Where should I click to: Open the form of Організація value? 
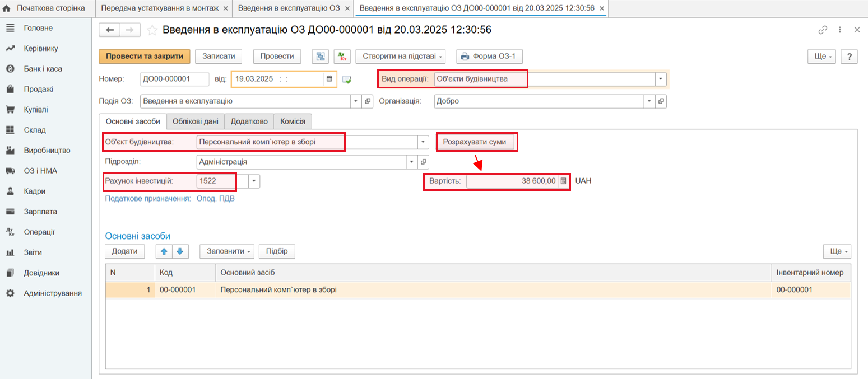coord(661,101)
